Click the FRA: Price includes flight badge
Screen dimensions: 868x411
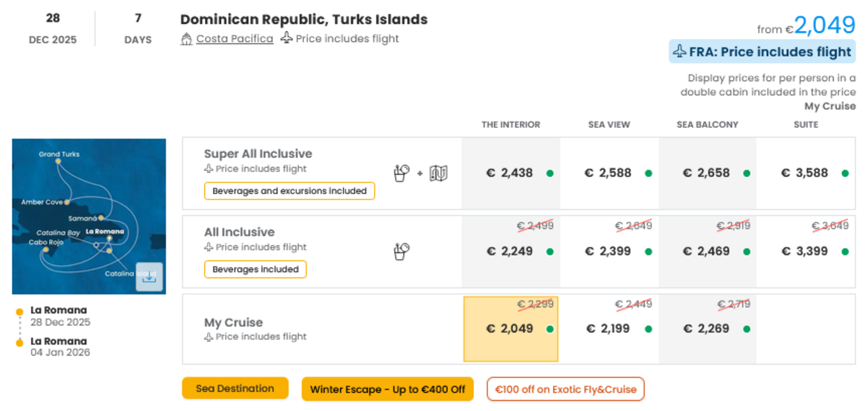(762, 51)
